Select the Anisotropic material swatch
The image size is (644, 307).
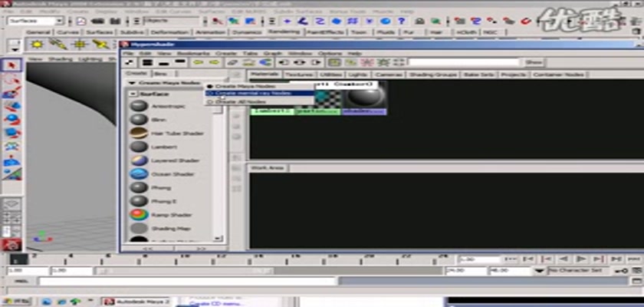click(x=139, y=106)
